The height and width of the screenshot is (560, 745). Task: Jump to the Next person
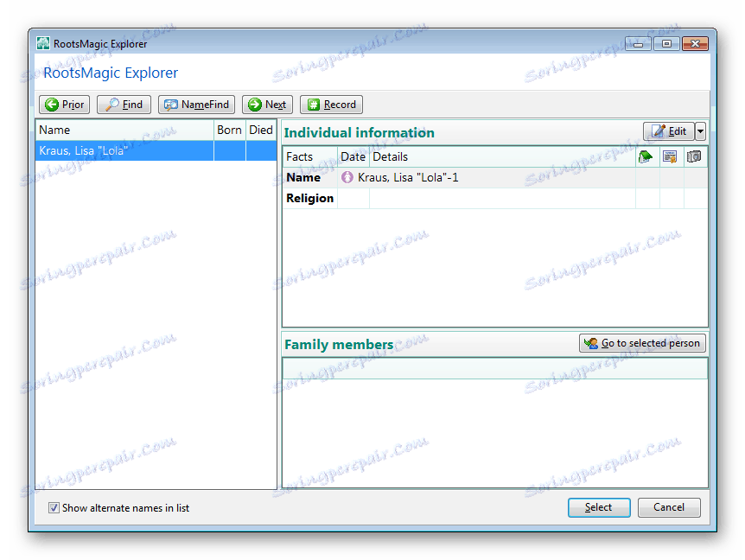click(267, 105)
